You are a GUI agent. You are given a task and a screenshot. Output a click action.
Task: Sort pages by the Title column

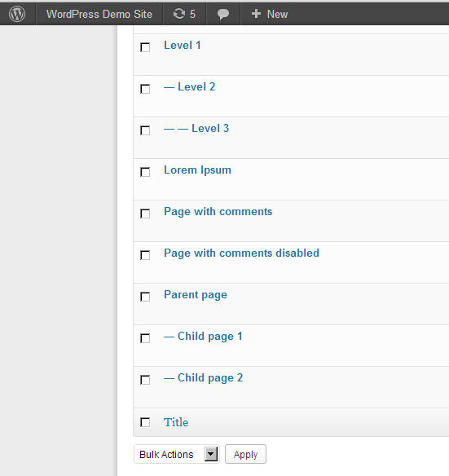(176, 422)
